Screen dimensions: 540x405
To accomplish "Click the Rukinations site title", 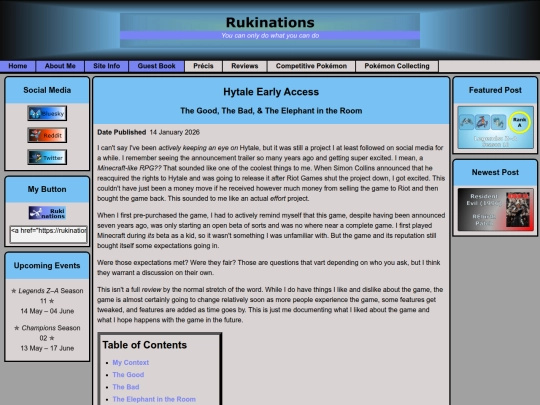I will click(270, 22).
